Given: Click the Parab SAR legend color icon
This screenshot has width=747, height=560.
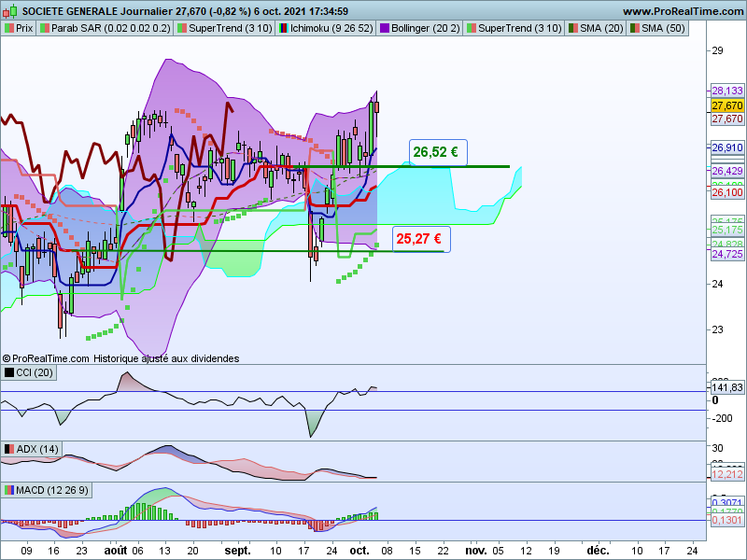Looking at the screenshot, I should pos(44,28).
